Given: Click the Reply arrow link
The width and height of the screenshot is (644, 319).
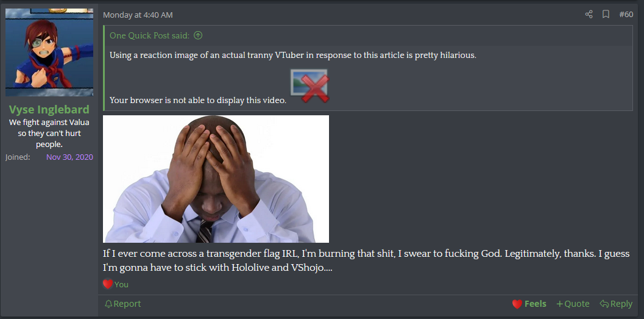Looking at the screenshot, I should tap(615, 304).
